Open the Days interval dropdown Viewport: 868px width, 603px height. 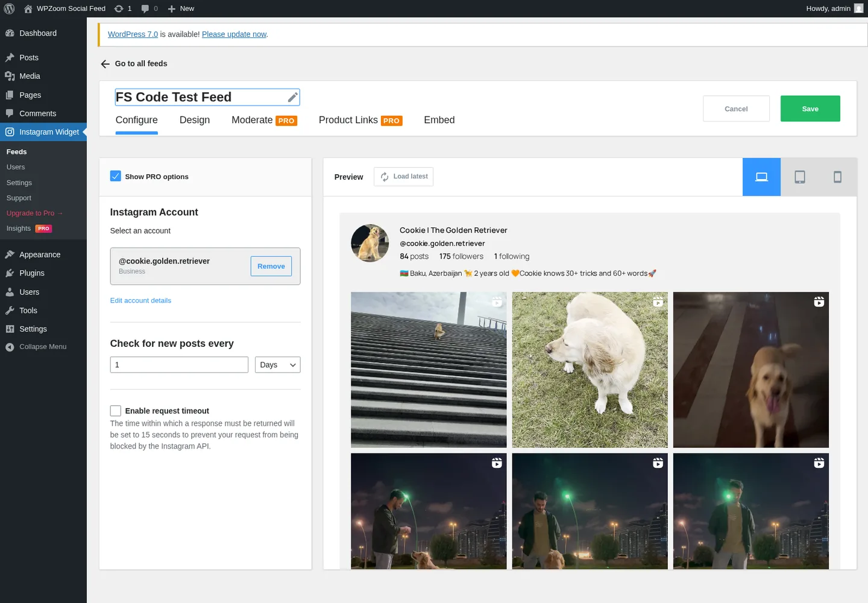tap(277, 365)
